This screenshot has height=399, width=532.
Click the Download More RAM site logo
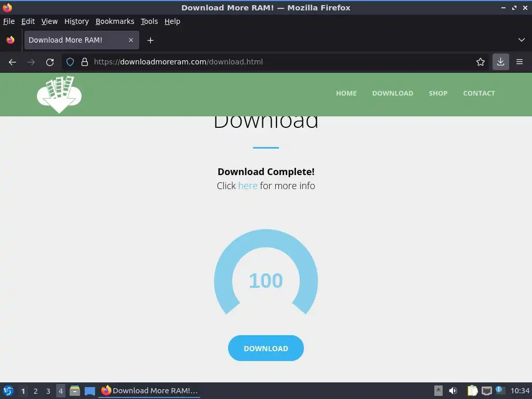[59, 95]
